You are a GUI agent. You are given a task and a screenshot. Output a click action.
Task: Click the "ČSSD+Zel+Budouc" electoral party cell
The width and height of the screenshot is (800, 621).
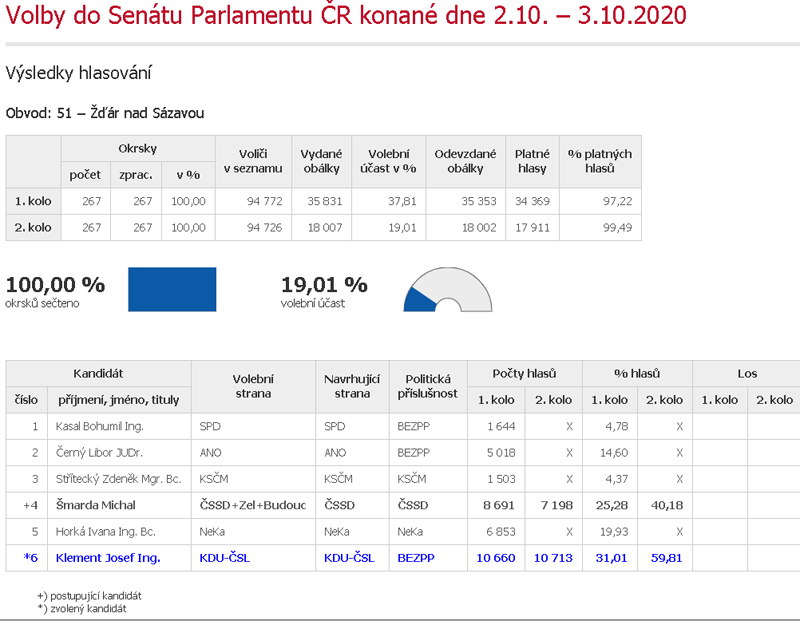tap(253, 505)
